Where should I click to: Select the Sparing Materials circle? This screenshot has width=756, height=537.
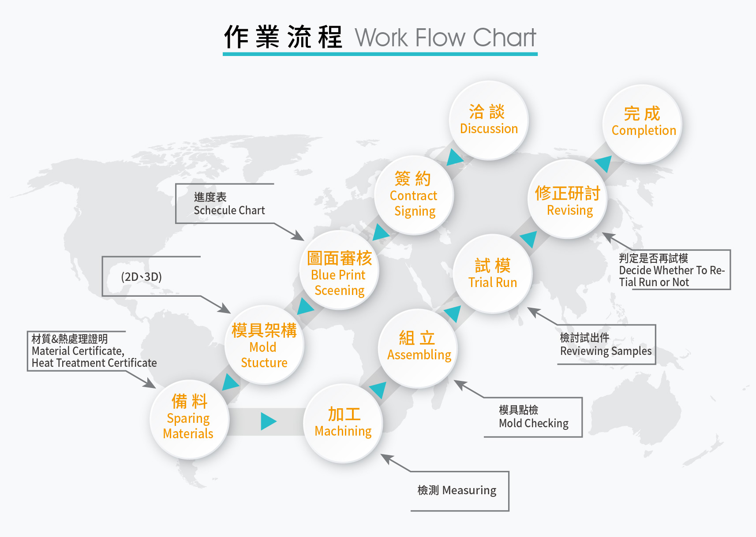pyautogui.click(x=189, y=419)
